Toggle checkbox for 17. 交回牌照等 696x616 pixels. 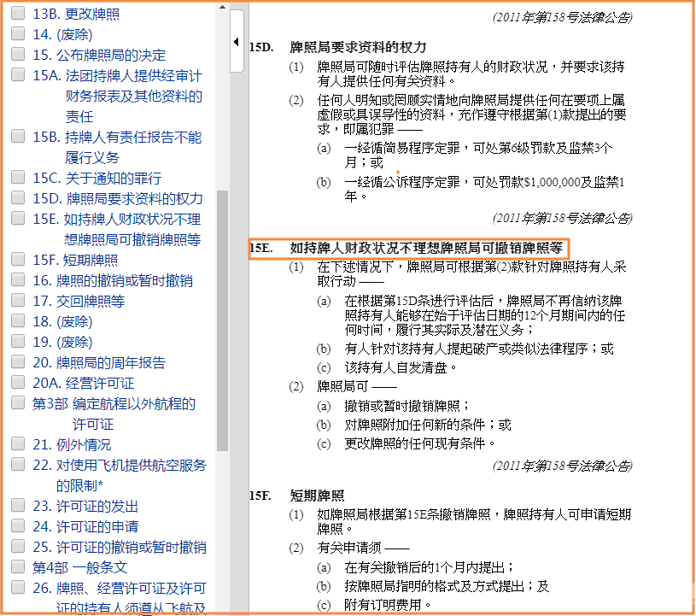coord(18,300)
